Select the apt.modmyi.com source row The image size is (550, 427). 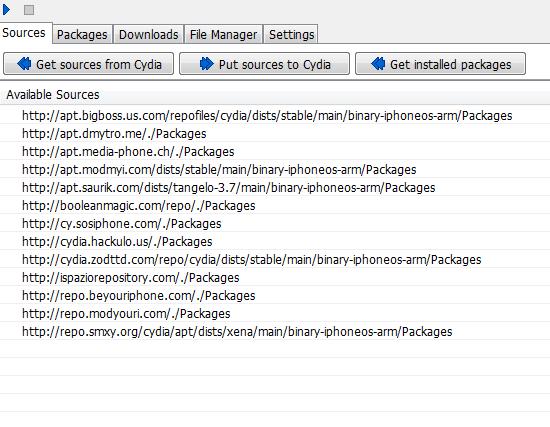click(x=275, y=169)
